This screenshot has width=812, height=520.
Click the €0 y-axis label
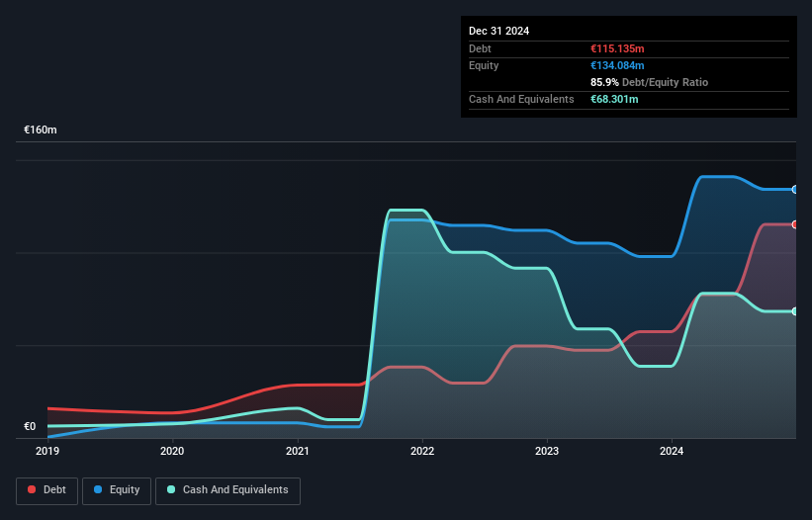pyautogui.click(x=30, y=426)
